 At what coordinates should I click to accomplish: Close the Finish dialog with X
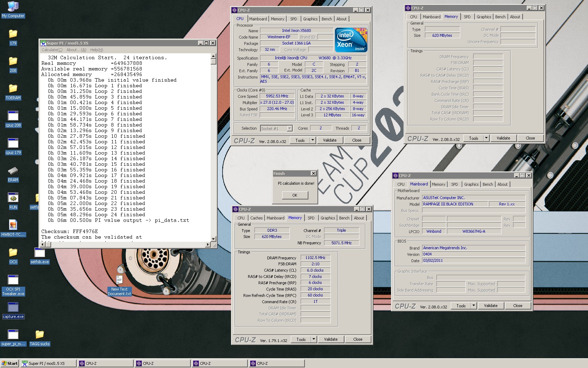[x=314, y=173]
